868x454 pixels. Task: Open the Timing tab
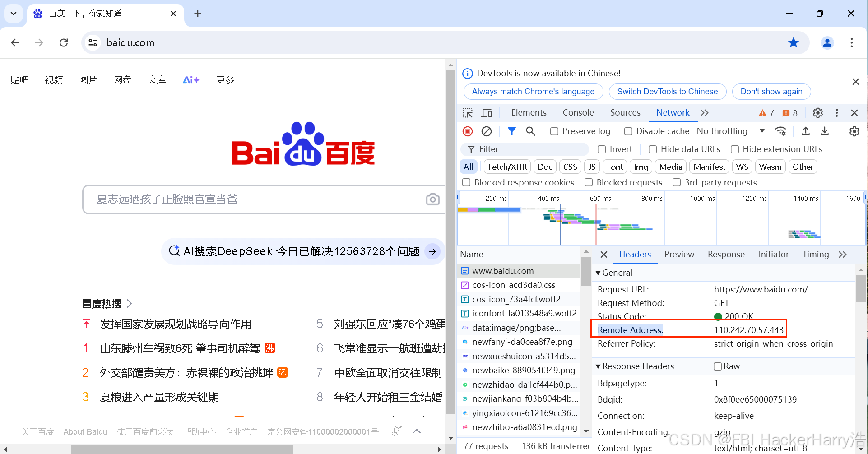coord(816,255)
